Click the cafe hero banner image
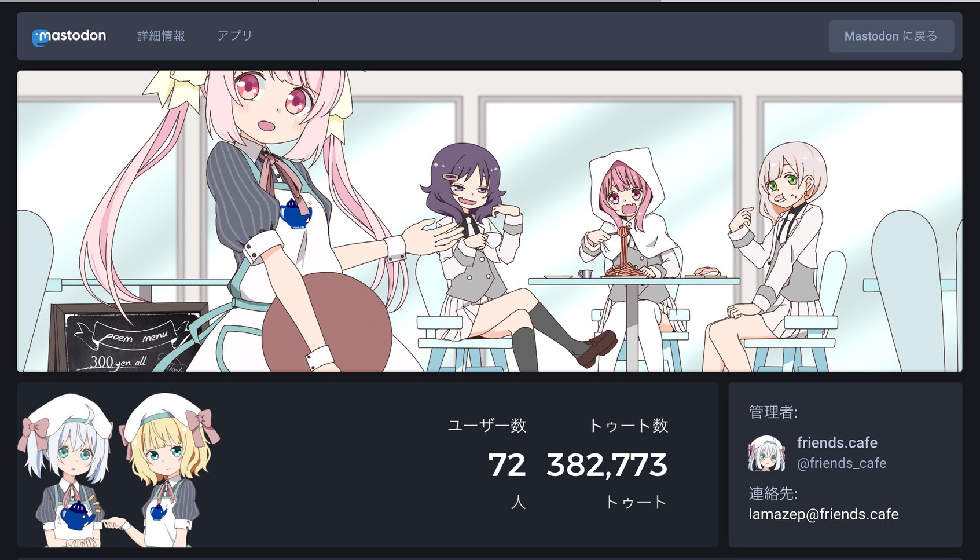980x560 pixels. point(490,221)
